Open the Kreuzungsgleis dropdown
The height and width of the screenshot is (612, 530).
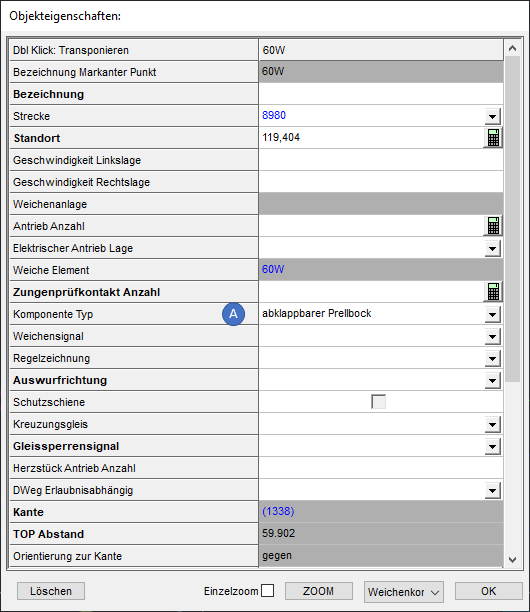click(x=493, y=424)
